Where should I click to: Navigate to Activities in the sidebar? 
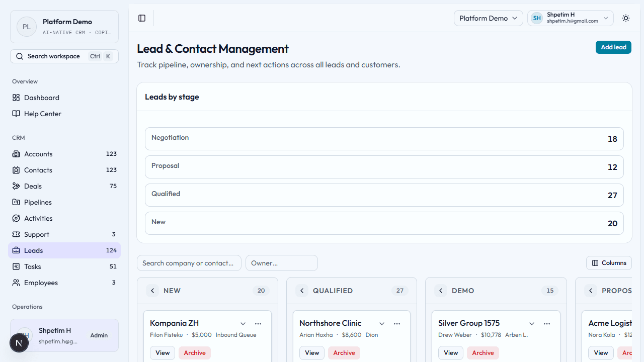pos(37,218)
